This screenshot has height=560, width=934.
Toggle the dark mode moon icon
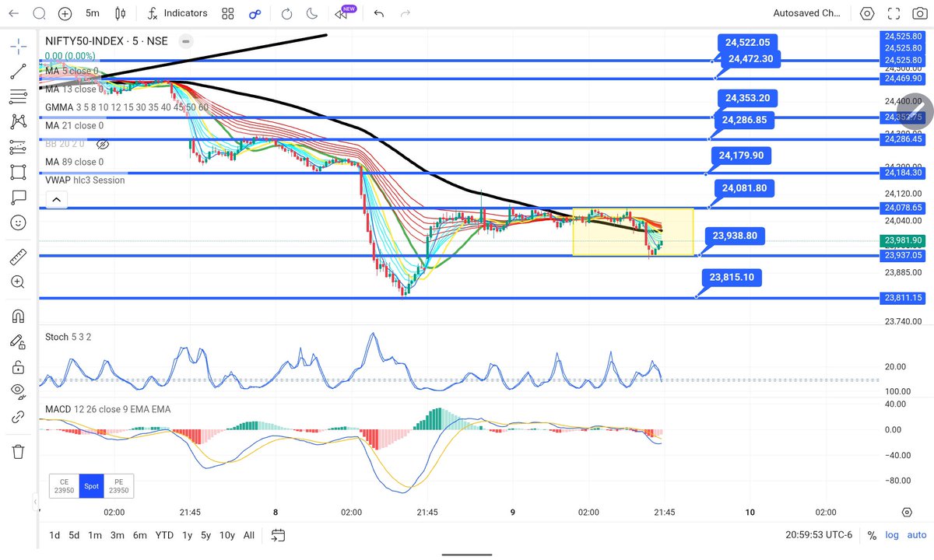click(x=312, y=13)
